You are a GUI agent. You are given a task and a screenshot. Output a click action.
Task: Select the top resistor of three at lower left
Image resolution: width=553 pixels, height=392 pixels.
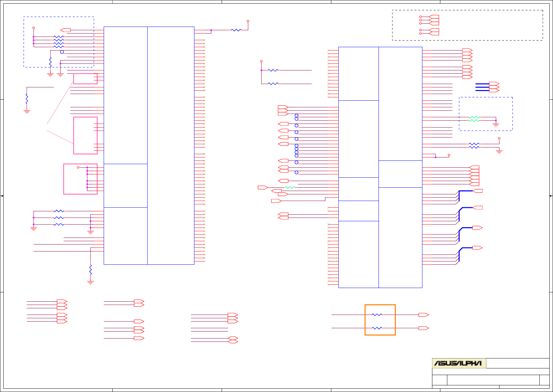click(x=58, y=211)
